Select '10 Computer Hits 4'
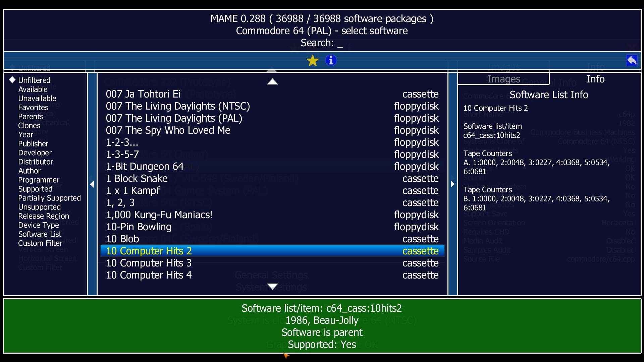644x362 pixels. 272,275
